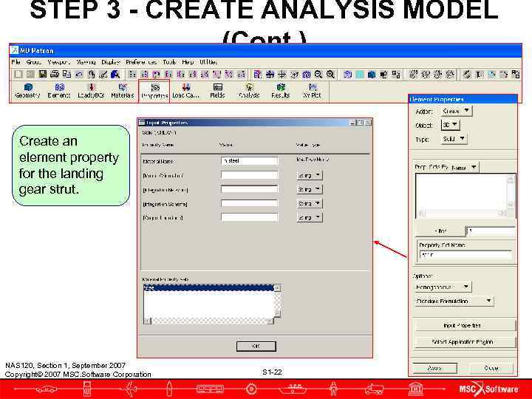Click the zoom in magnifier icon
This screenshot has width=532, height=399.
point(330,74)
